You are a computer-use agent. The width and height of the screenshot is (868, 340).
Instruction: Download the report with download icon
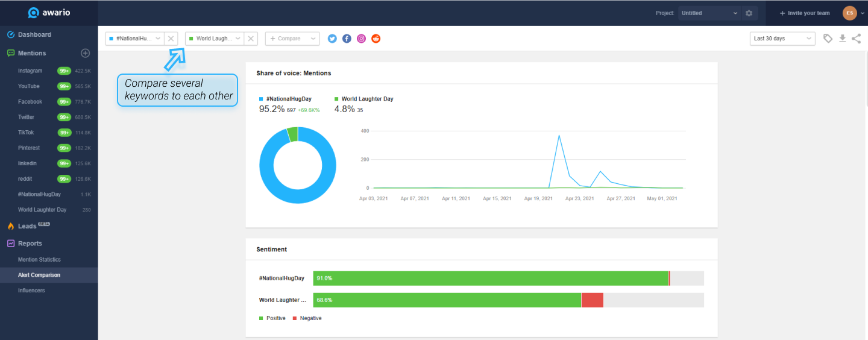coord(843,39)
